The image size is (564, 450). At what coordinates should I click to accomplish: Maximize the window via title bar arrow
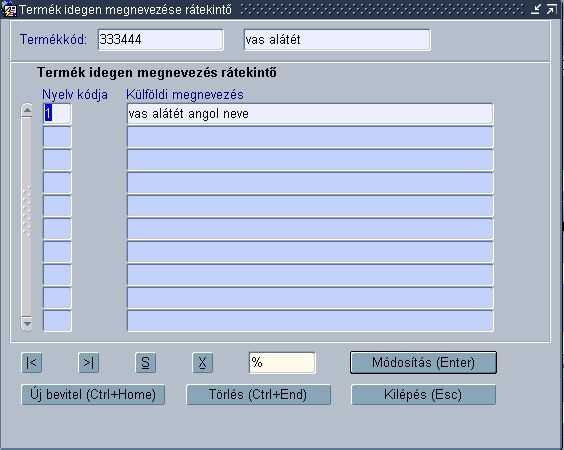551,9
